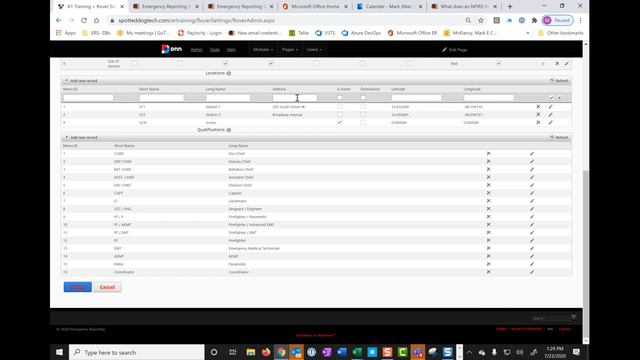Image resolution: width=640 pixels, height=360 pixels.
Task: Switch to the Calendar browser tab
Action: 389,7
